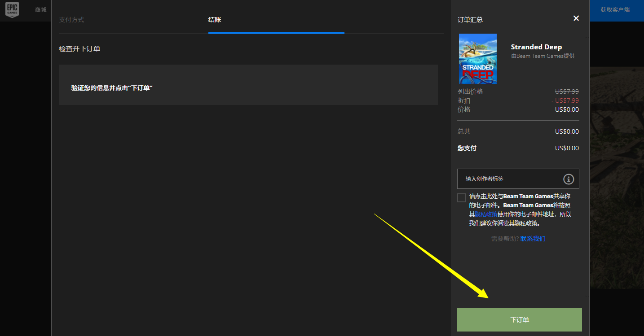Click the Stranded Deep title text
Viewport: 644px width, 336px height.
(x=536, y=47)
